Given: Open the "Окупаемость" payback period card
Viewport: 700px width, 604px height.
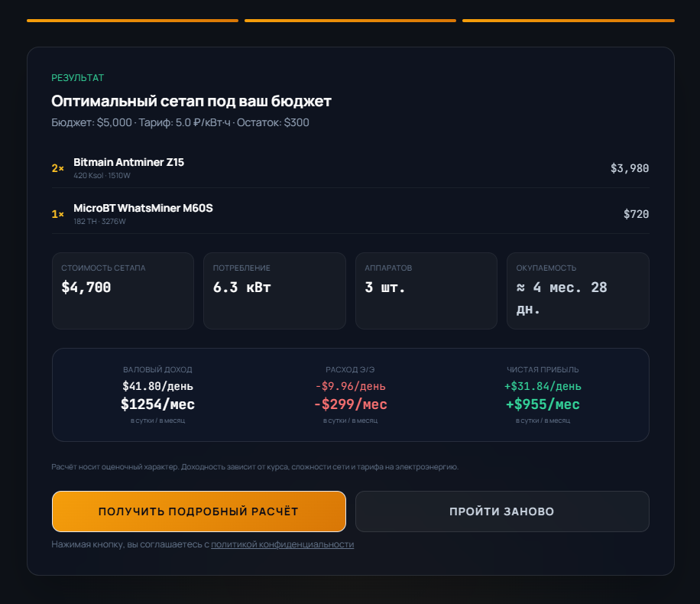Looking at the screenshot, I should click(578, 291).
